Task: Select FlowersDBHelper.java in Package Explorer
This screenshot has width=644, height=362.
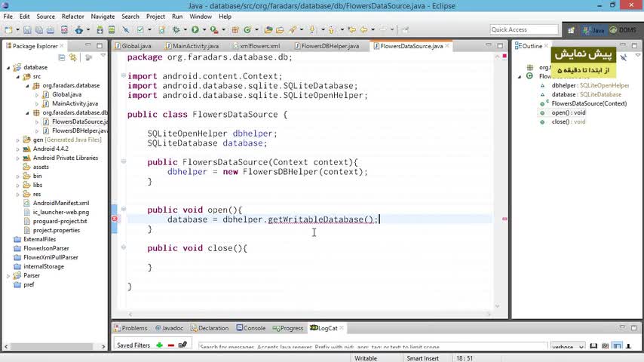Action: point(80,130)
